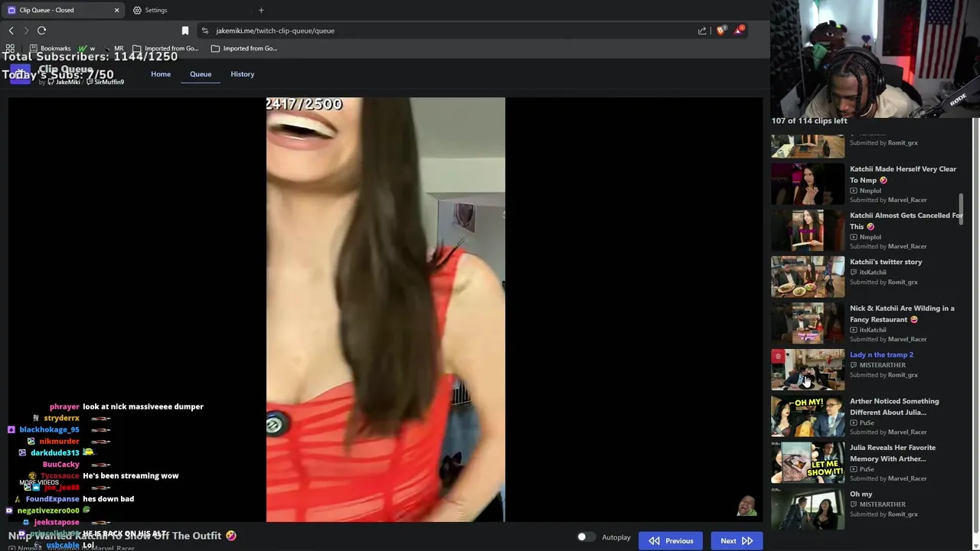Open clip 'Julia Reveals Her Favorite Memory With Arther...'

[x=893, y=453]
